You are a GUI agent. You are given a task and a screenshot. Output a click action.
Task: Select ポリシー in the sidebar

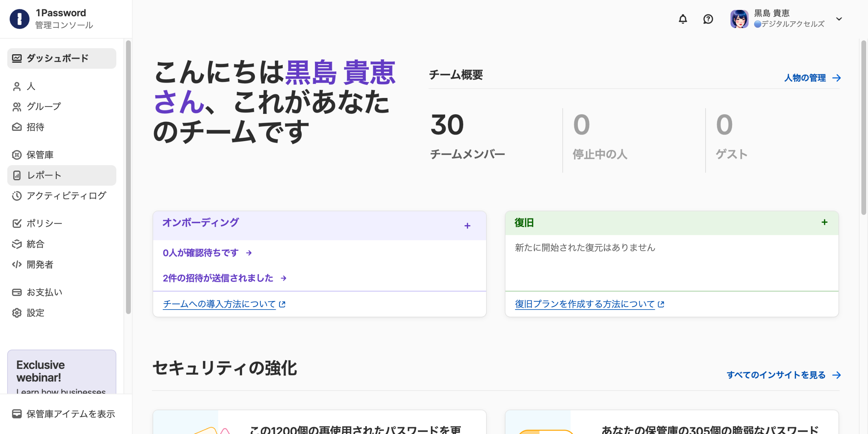pos(44,223)
